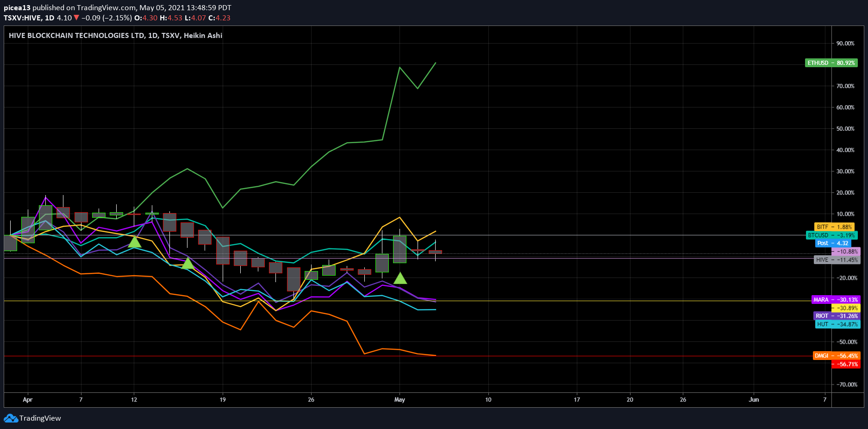The image size is (868, 429).
Task: Click the 40.00% axis value
Action: coord(845,150)
